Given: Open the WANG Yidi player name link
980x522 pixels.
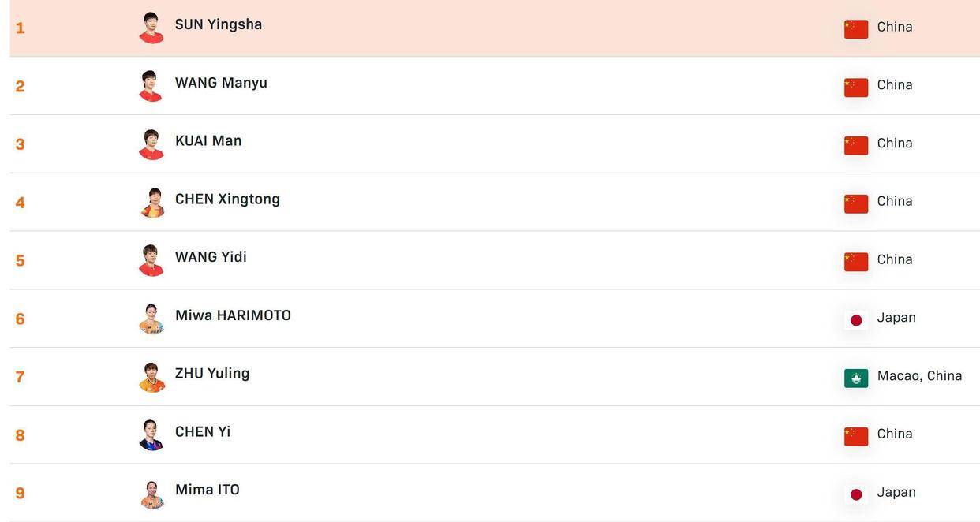Looking at the screenshot, I should 211,257.
